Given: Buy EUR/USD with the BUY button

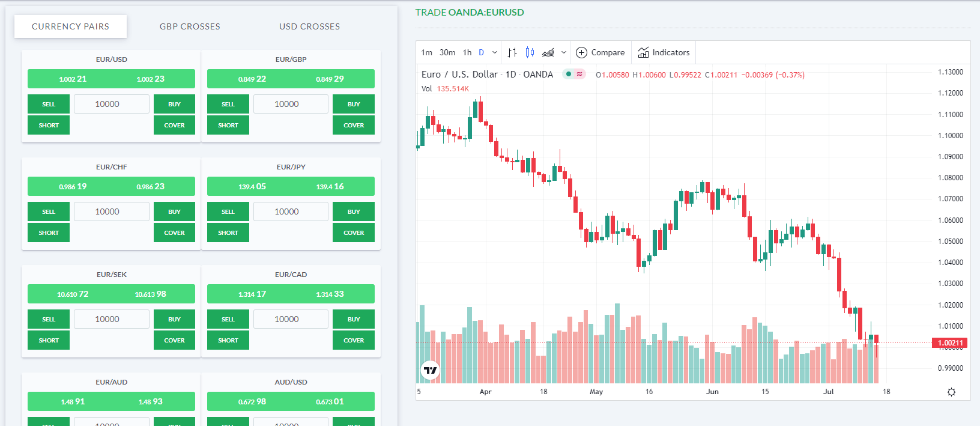Looking at the screenshot, I should coord(174,104).
